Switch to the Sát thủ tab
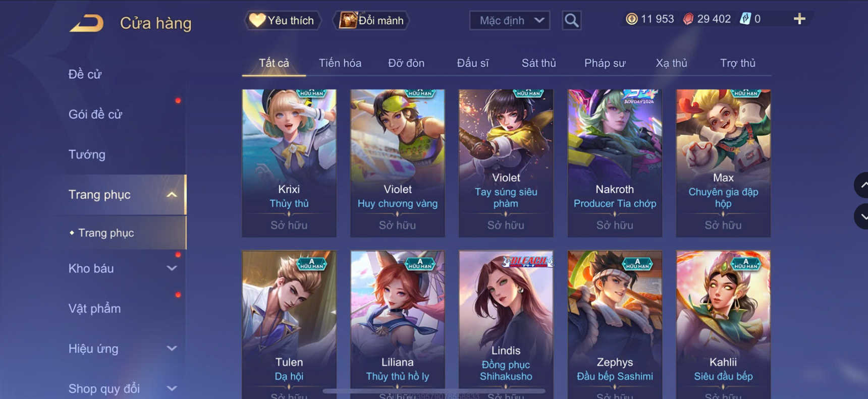 pyautogui.click(x=538, y=63)
